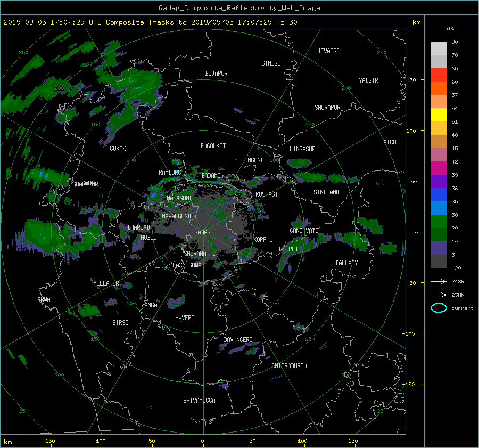Click the YELLAPUR city label
The image size is (479, 448).
click(x=106, y=283)
